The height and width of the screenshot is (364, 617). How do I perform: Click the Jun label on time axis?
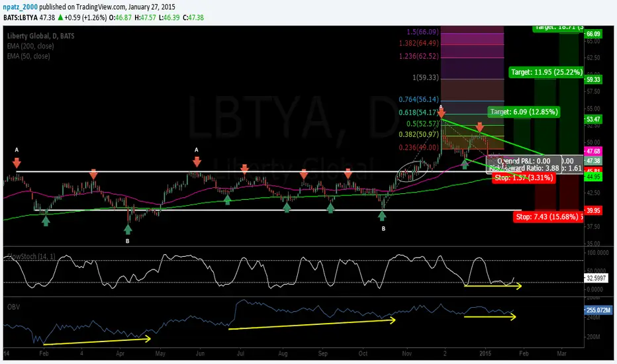coord(201,353)
